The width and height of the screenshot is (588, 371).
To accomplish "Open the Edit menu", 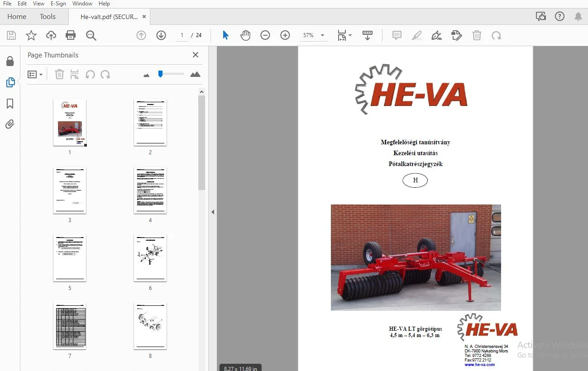I will click(x=22, y=4).
